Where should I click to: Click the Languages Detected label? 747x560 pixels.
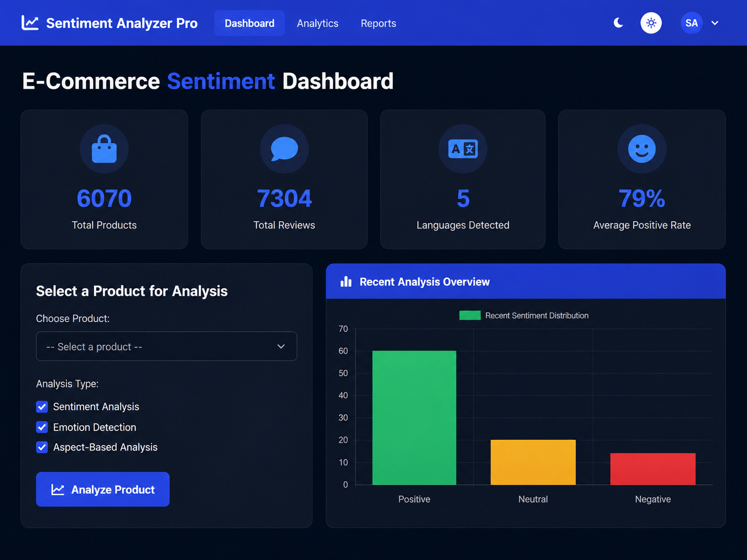463,225
